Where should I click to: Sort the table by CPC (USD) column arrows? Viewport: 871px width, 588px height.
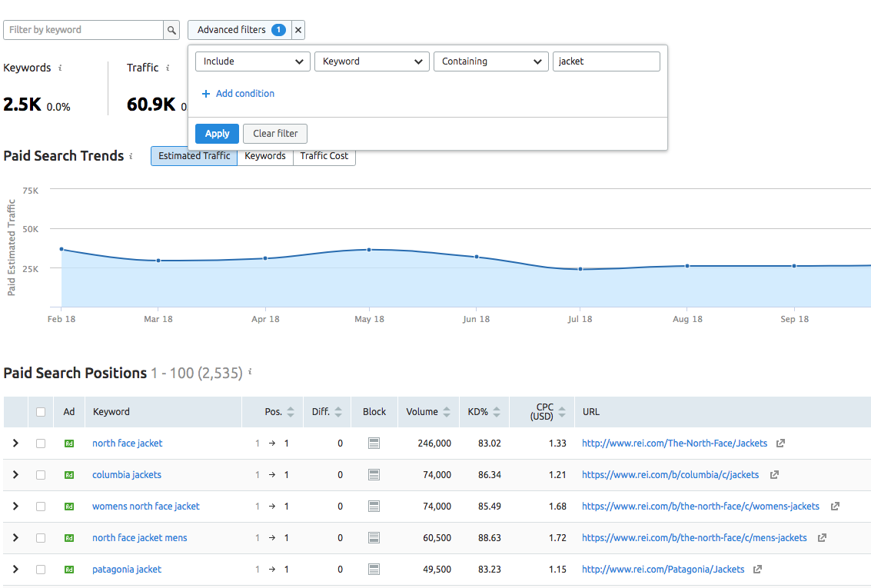coord(562,412)
